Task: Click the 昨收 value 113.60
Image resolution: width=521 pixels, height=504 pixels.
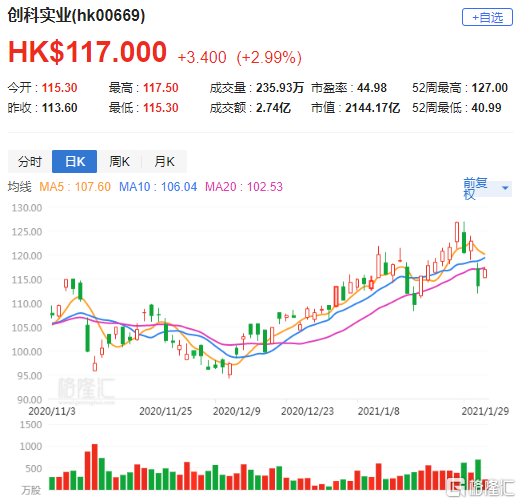Action: [x=59, y=108]
